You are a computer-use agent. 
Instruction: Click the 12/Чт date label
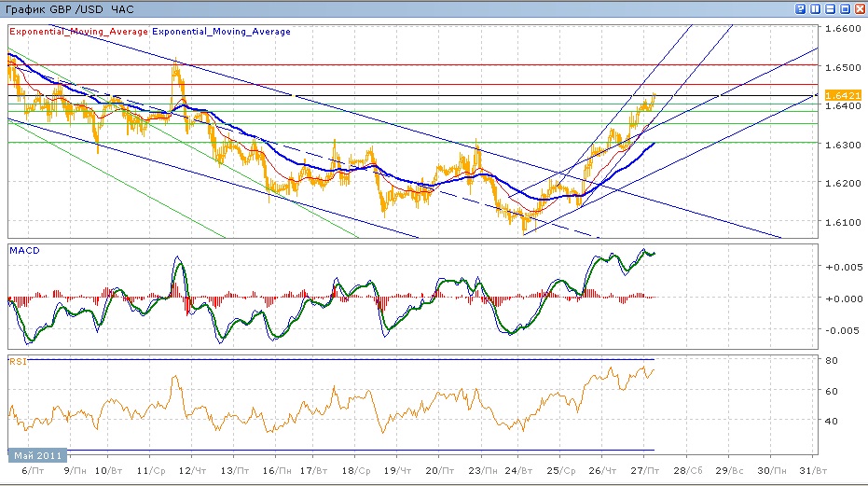pos(193,470)
